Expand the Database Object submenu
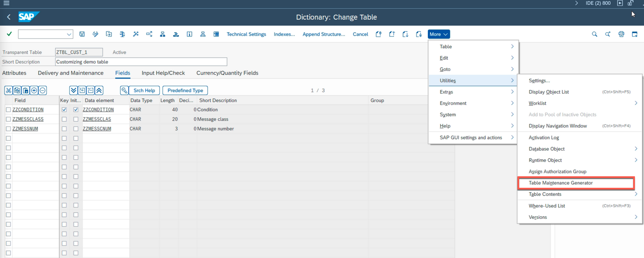 point(580,149)
